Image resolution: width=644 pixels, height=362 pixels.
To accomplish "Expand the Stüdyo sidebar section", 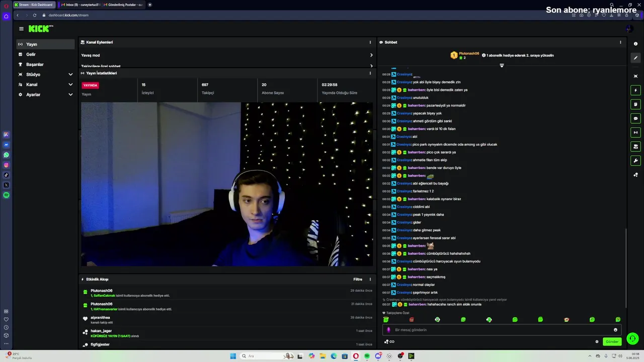I will coord(70,74).
